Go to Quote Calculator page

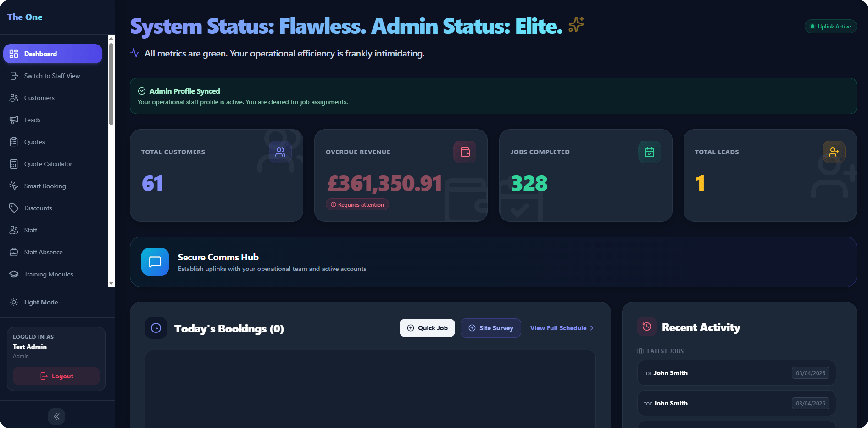point(48,164)
